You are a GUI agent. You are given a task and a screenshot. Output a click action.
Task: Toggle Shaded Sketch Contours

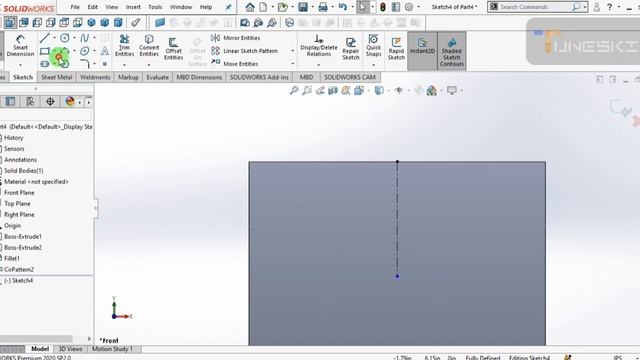coord(451,51)
